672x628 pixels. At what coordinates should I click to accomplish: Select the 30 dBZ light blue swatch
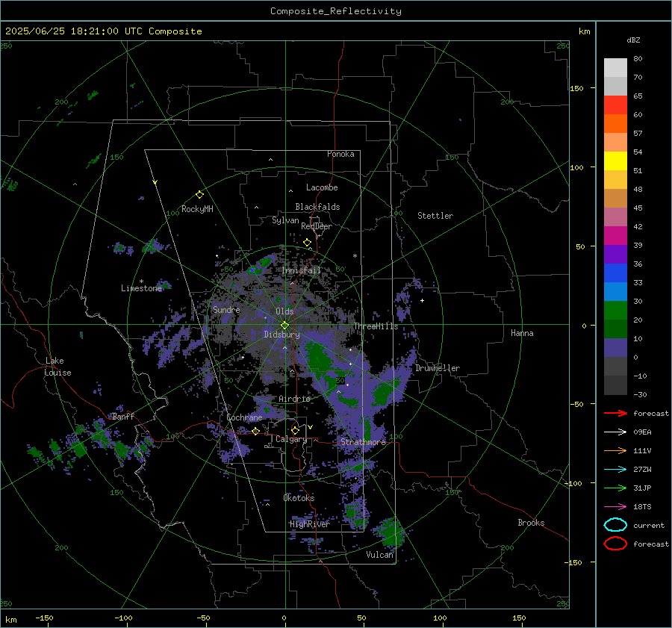pyautogui.click(x=615, y=291)
